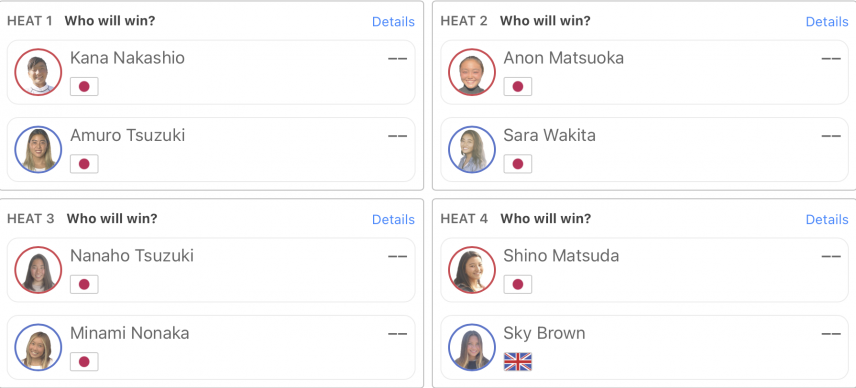Pick Sky Brown to win Heat 4
856x388 pixels.
[644, 347]
